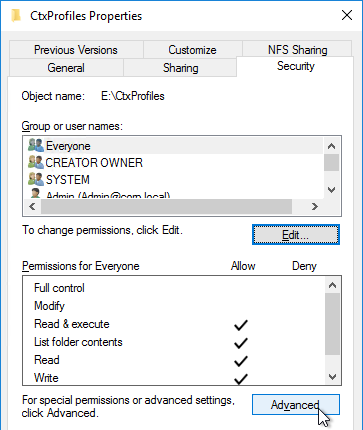Click the Read permission label
Screen dimensions: 363x430
tap(47, 360)
